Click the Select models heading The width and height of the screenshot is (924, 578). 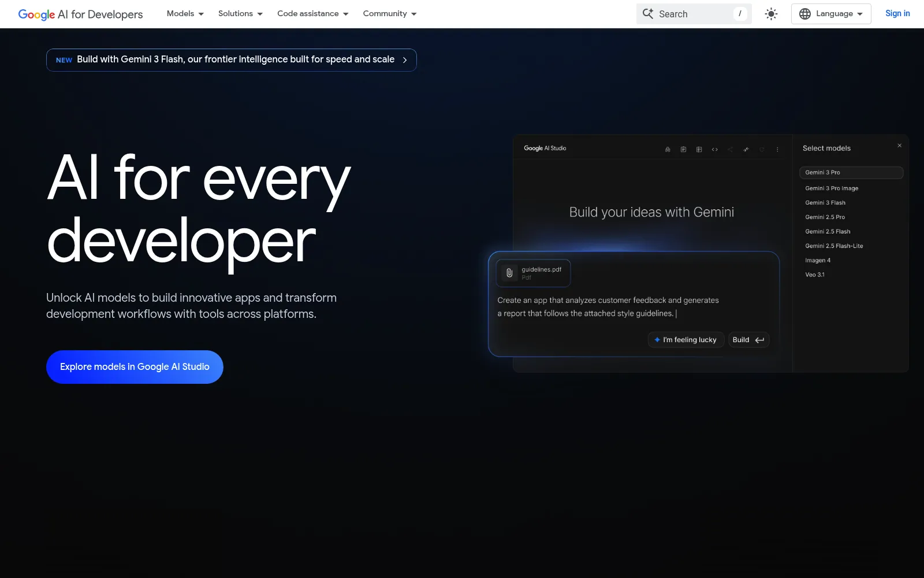tap(826, 149)
